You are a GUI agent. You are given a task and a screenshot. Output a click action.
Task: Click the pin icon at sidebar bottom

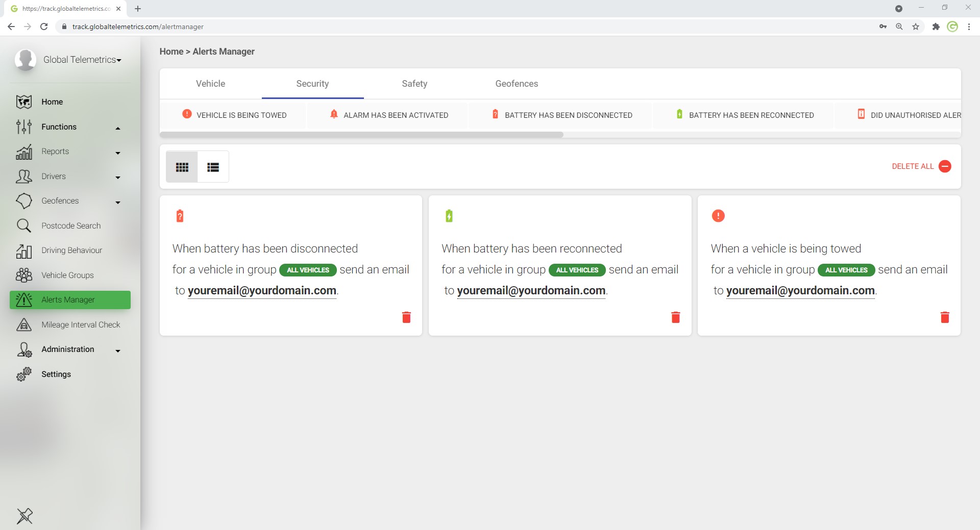coord(24,516)
